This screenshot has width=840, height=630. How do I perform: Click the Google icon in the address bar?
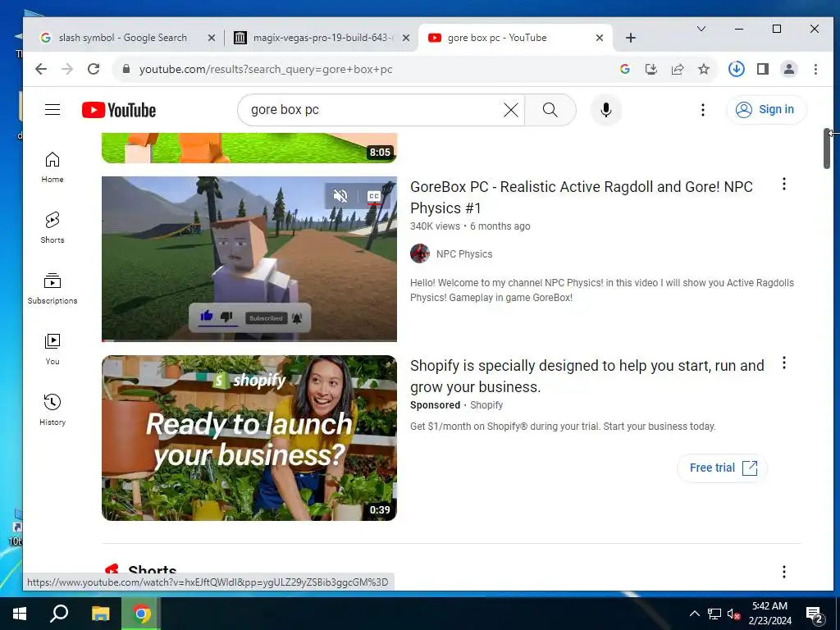(x=624, y=69)
